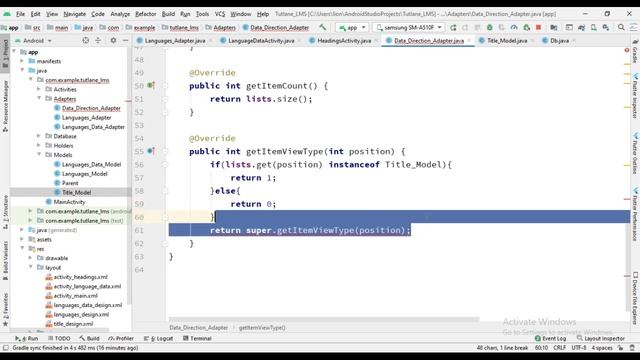This screenshot has width=640, height=360.
Task: Open the Event Log tool window
Action: pyautogui.click(x=550, y=338)
